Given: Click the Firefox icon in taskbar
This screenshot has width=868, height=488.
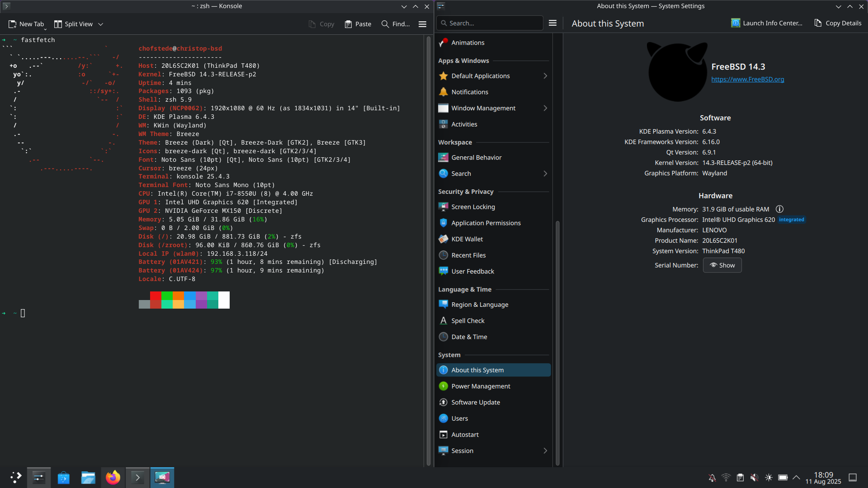Looking at the screenshot, I should click(113, 478).
